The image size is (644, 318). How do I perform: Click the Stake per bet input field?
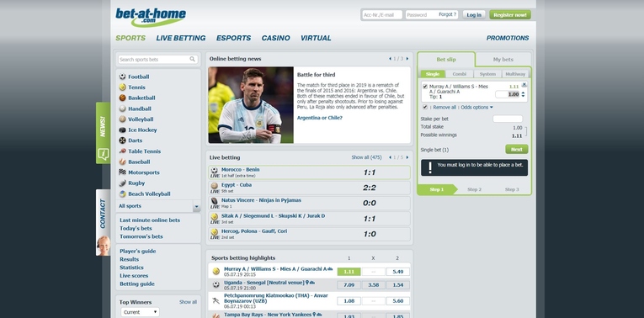[x=508, y=119]
